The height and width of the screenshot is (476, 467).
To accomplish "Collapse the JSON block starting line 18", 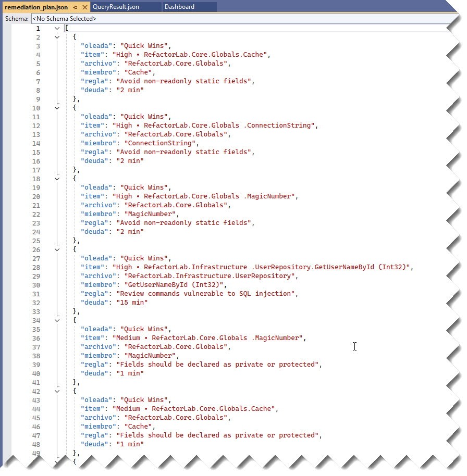I will coord(57,179).
